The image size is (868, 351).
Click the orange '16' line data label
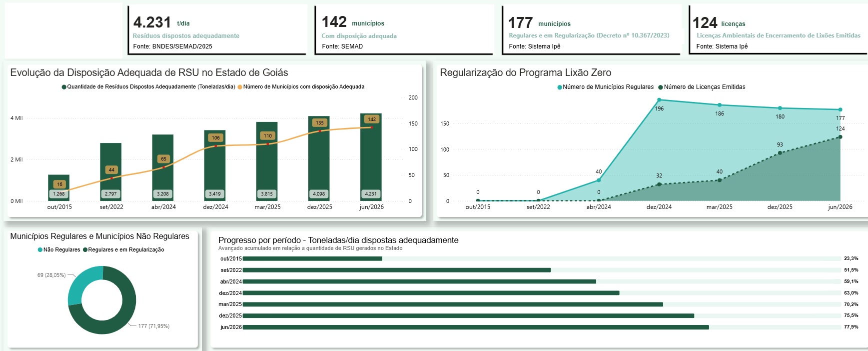(59, 184)
